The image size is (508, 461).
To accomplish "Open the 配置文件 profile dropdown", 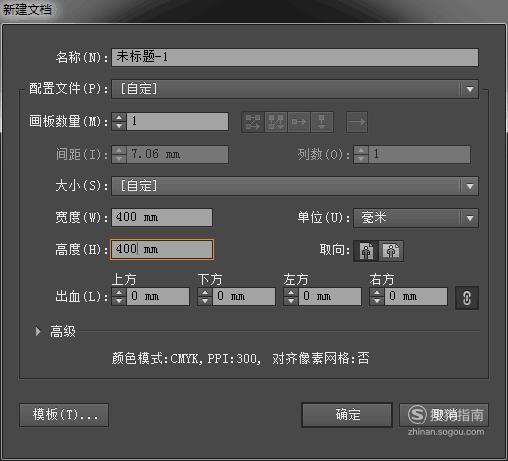I will (295, 89).
